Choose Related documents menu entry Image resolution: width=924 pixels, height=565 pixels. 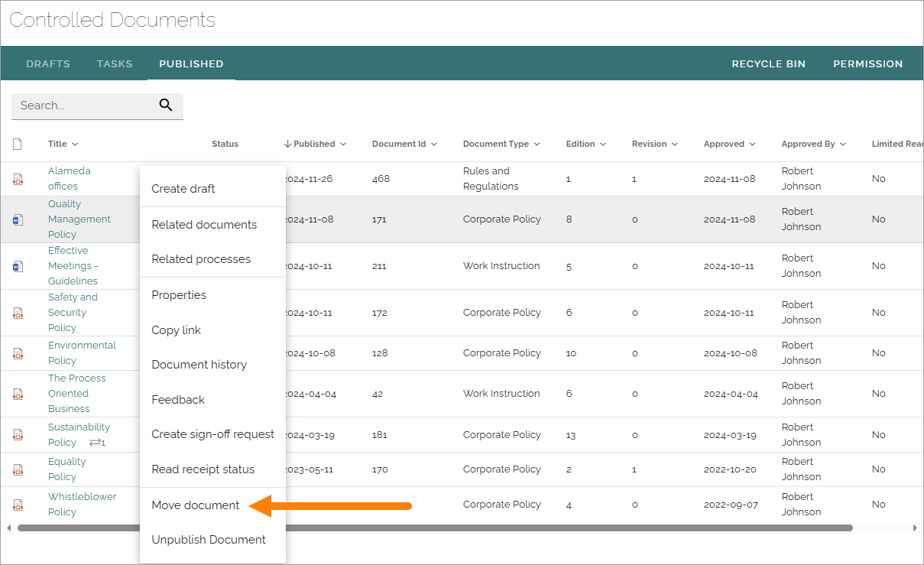(212, 225)
